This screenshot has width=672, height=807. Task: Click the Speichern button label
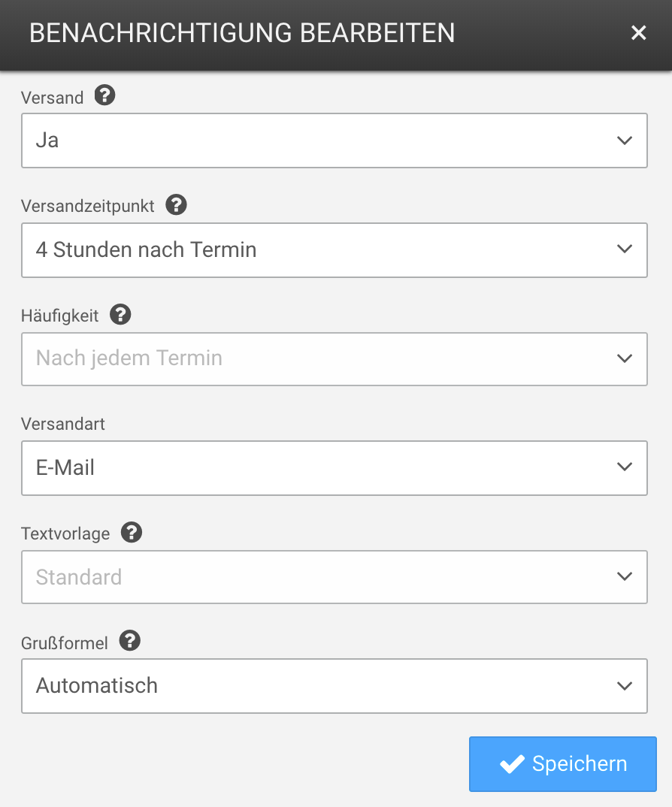click(579, 764)
